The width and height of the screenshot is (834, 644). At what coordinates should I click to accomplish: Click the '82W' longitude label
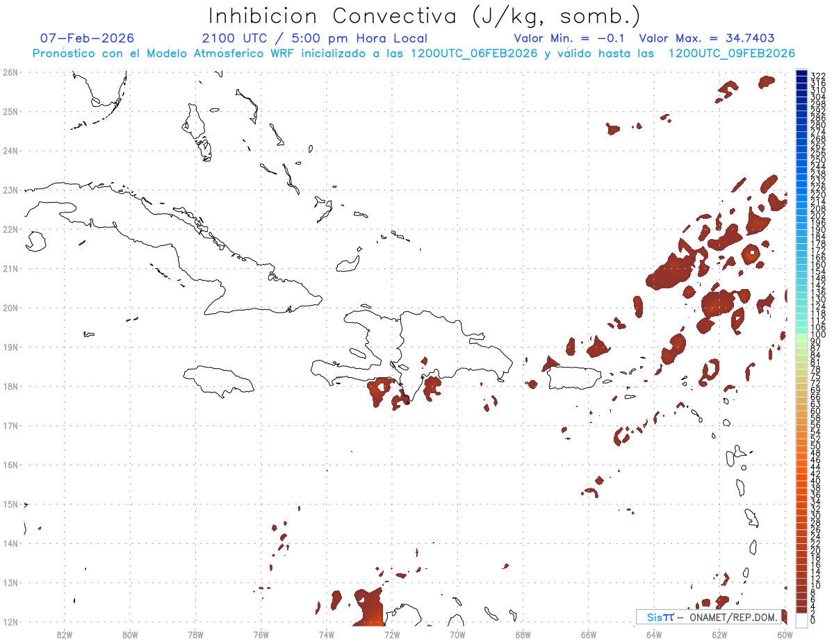click(x=65, y=634)
